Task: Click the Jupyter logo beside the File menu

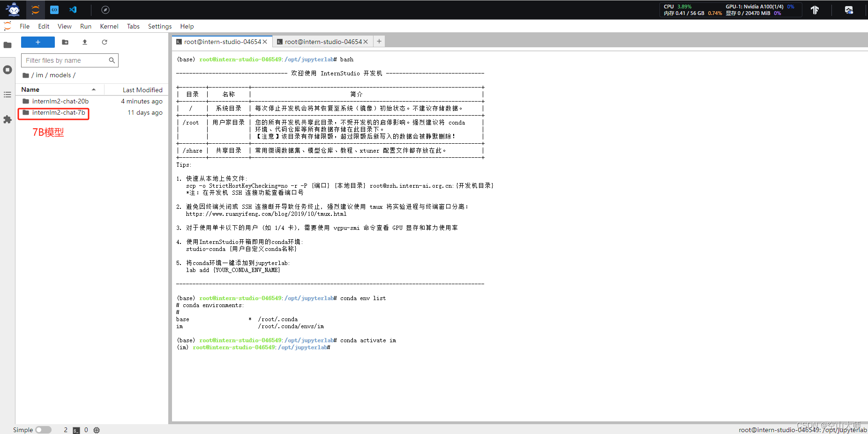Action: pyautogui.click(x=7, y=26)
